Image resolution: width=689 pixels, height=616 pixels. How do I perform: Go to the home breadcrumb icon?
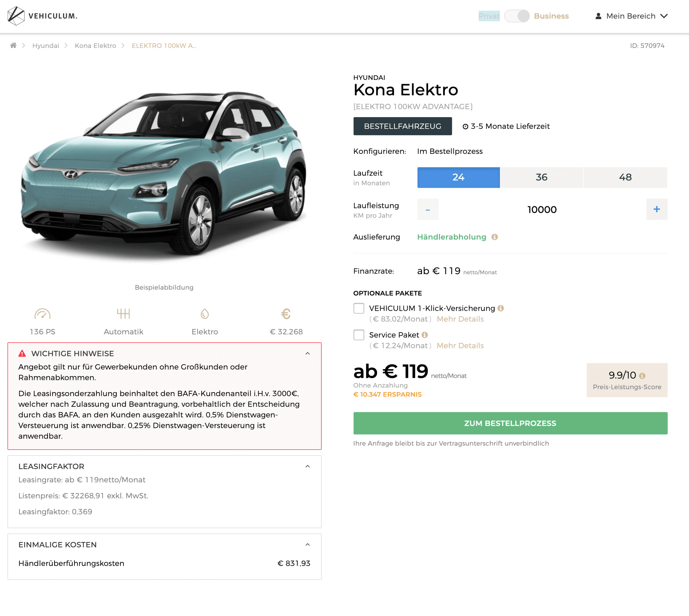point(13,45)
